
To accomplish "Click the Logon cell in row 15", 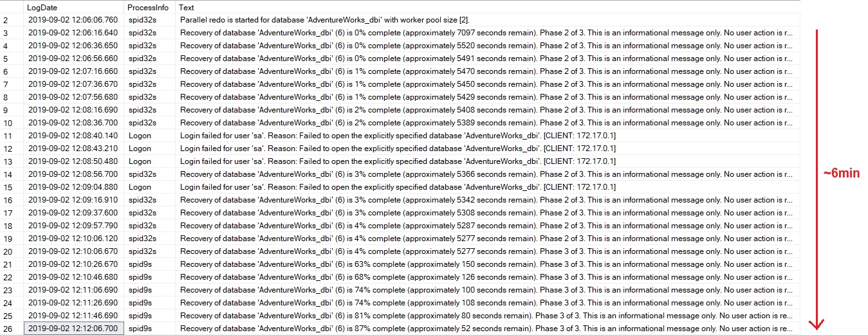I will coord(140,187).
